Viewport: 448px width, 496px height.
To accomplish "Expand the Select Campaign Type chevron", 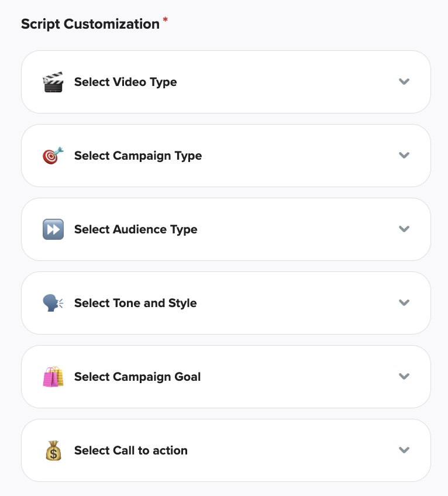I will (404, 156).
